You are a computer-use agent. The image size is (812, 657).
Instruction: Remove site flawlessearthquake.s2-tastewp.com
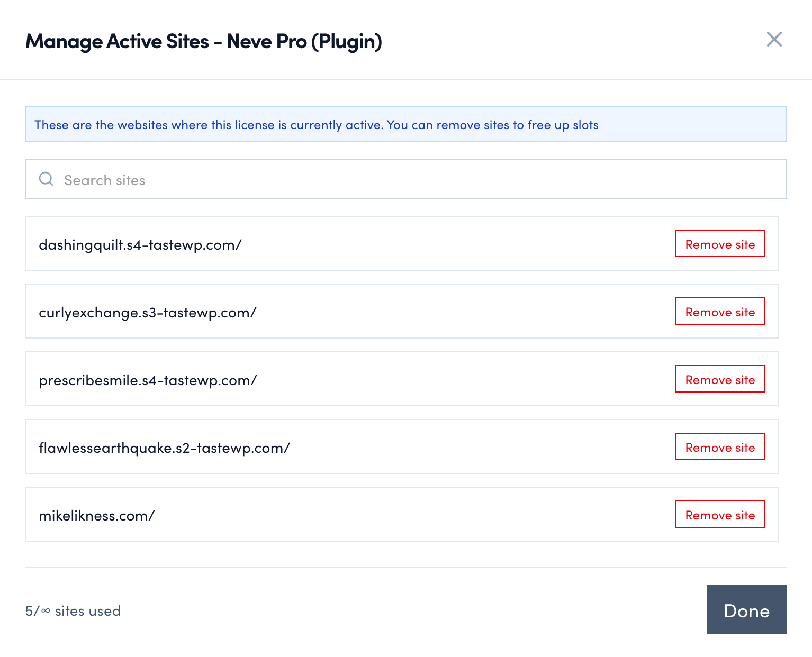click(x=720, y=446)
